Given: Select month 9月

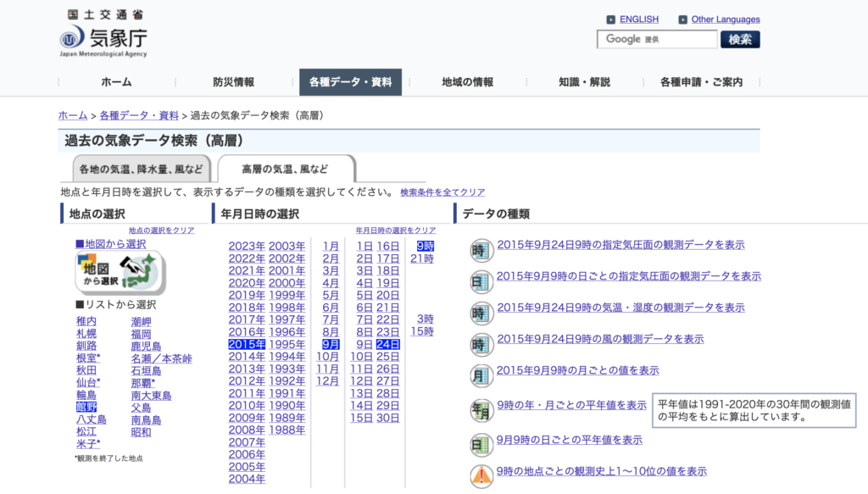Looking at the screenshot, I should click(x=331, y=344).
